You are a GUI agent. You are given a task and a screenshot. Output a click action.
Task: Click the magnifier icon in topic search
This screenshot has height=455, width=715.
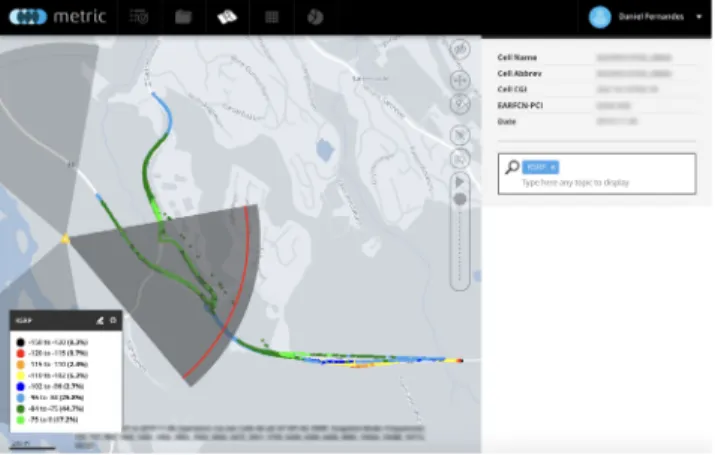click(512, 167)
